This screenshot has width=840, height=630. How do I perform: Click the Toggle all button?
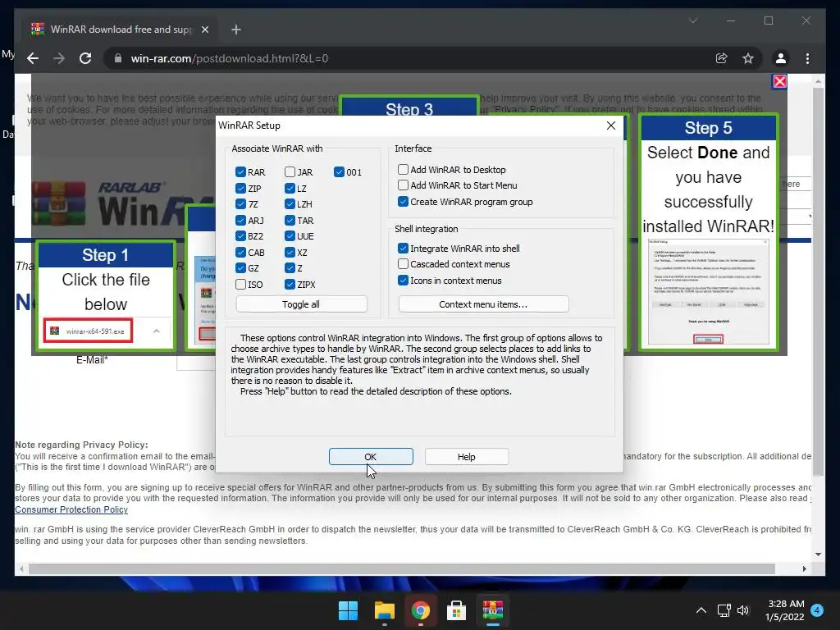(x=302, y=304)
